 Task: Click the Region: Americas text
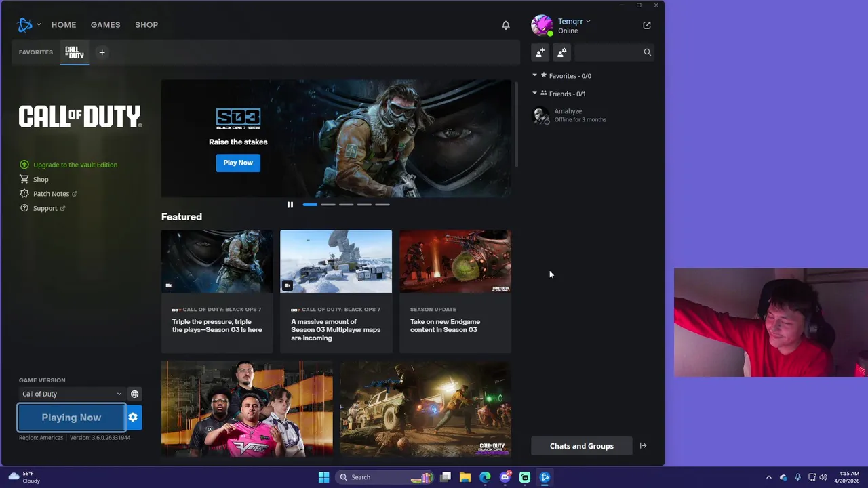(x=41, y=438)
